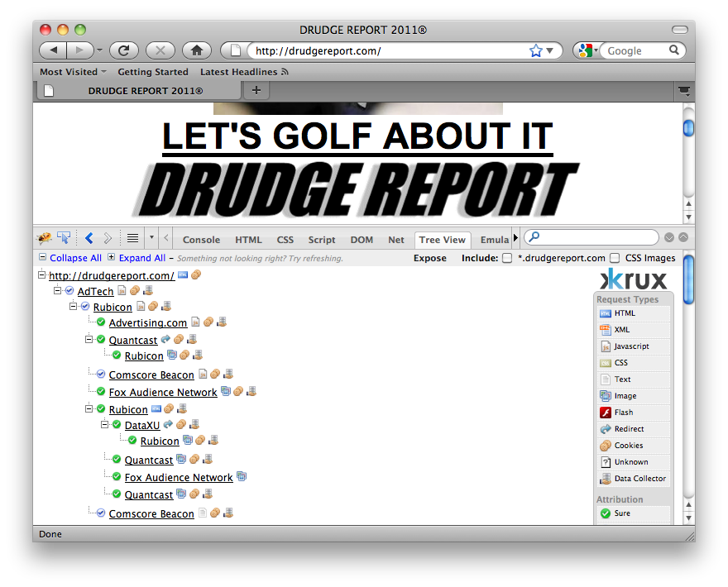Select the Tree View tab

click(x=443, y=240)
